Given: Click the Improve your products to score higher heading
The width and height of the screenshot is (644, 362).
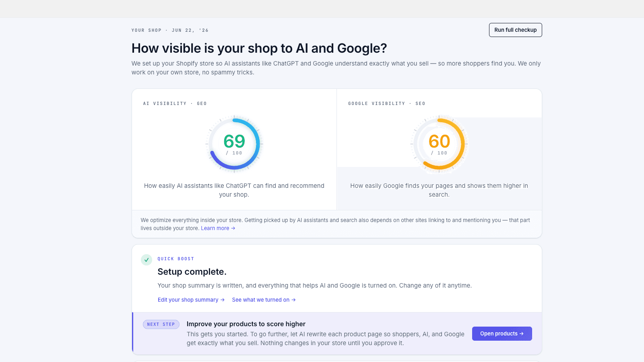Looking at the screenshot, I should [x=246, y=324].
